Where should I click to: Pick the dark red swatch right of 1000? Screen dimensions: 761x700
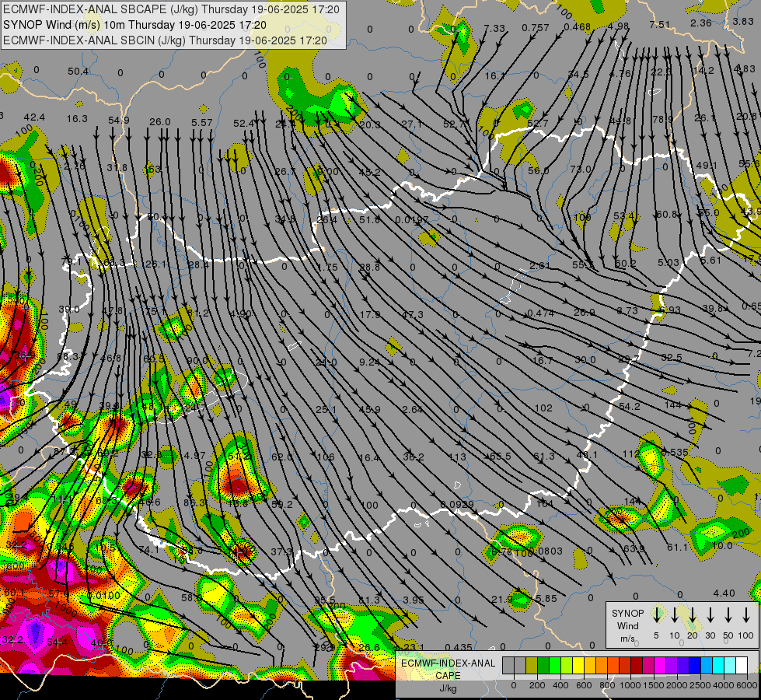tap(637, 666)
